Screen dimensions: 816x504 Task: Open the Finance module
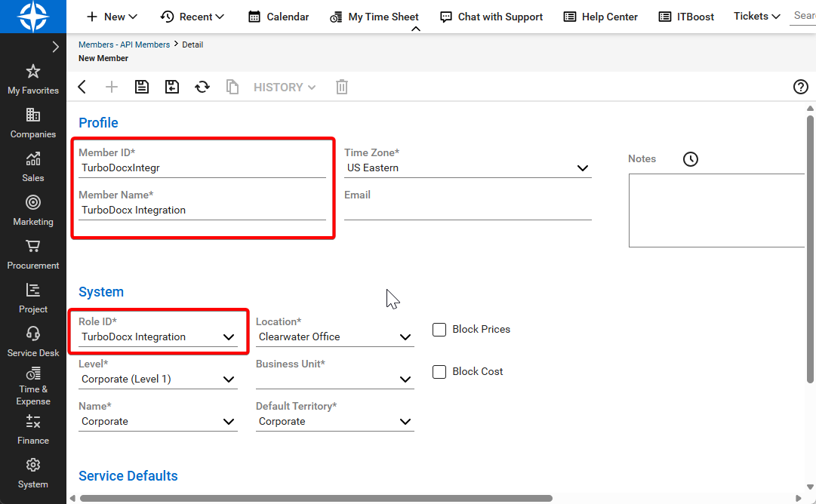(33, 429)
